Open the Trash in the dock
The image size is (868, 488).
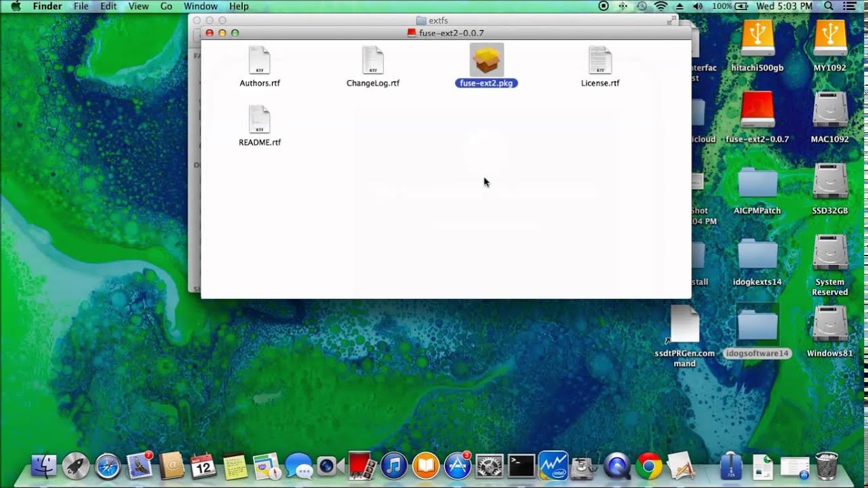click(x=827, y=466)
